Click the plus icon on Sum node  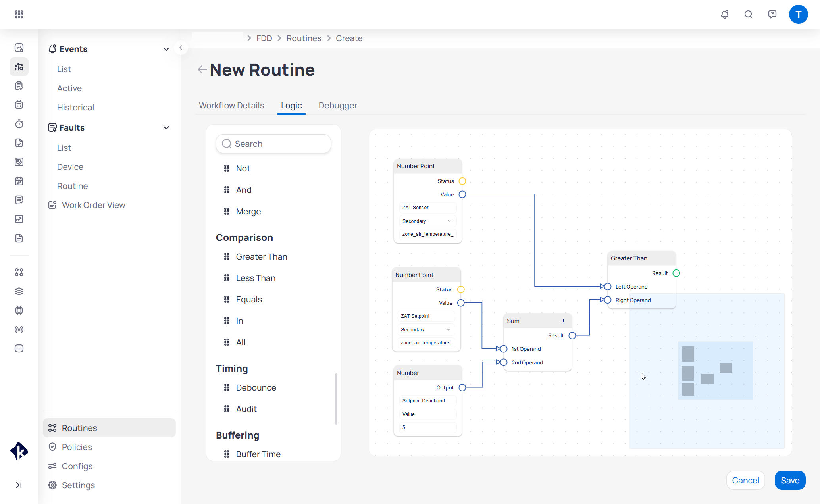[563, 321]
